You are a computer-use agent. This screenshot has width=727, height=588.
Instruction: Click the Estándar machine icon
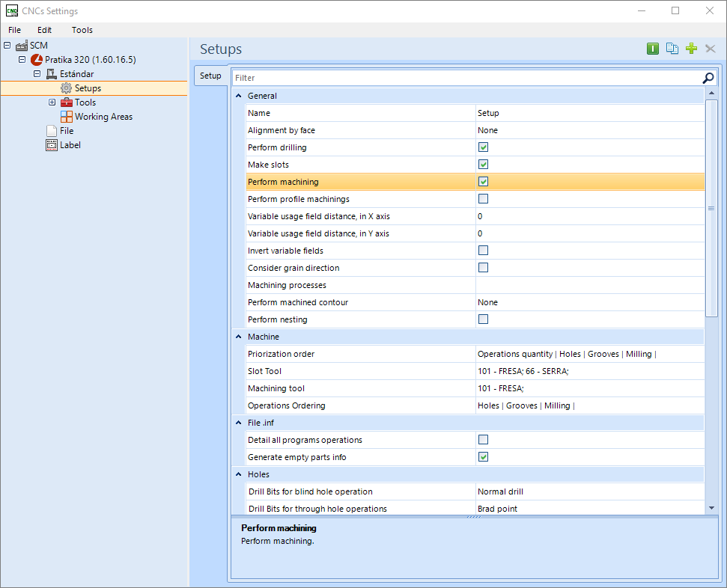click(52, 74)
